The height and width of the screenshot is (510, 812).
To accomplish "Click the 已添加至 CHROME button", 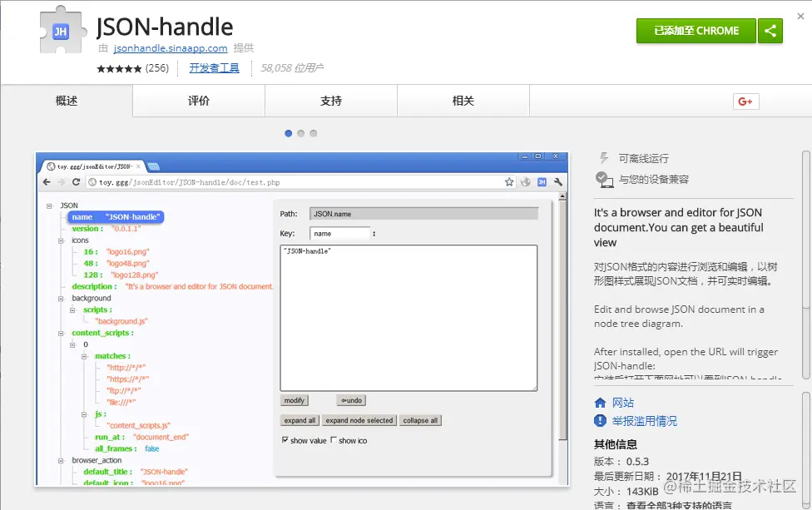I will point(696,31).
